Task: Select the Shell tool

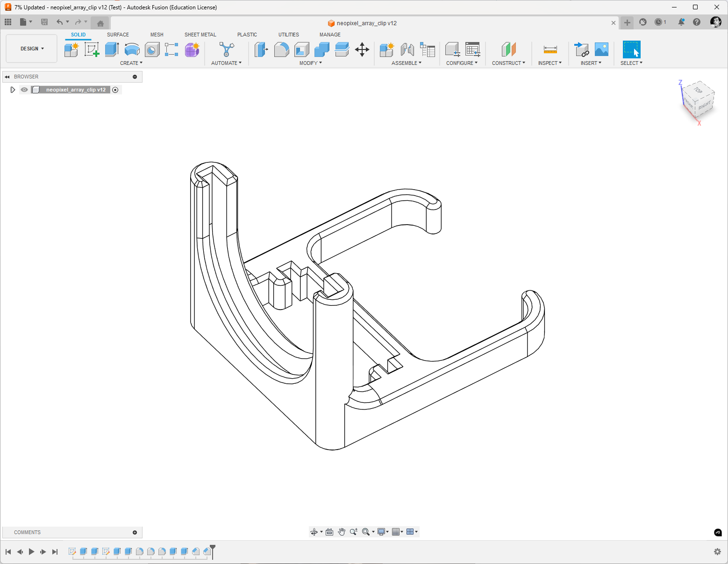Action: coord(302,49)
